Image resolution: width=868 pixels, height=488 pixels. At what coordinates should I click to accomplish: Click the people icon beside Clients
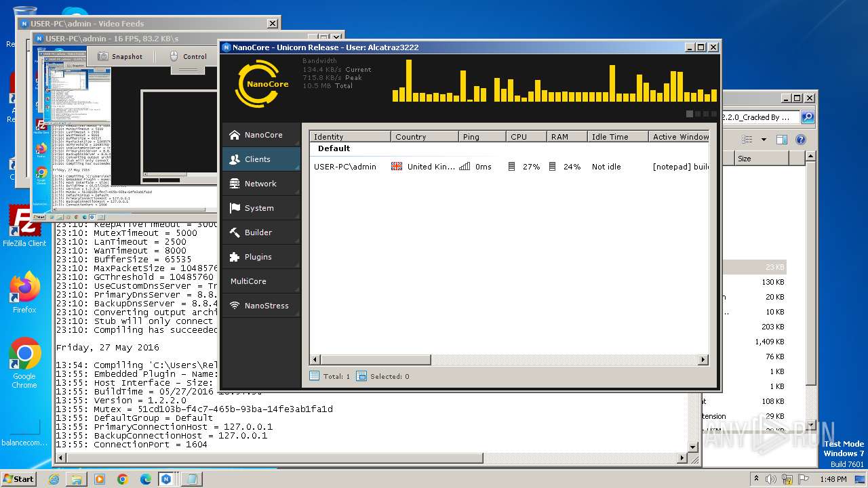(235, 159)
